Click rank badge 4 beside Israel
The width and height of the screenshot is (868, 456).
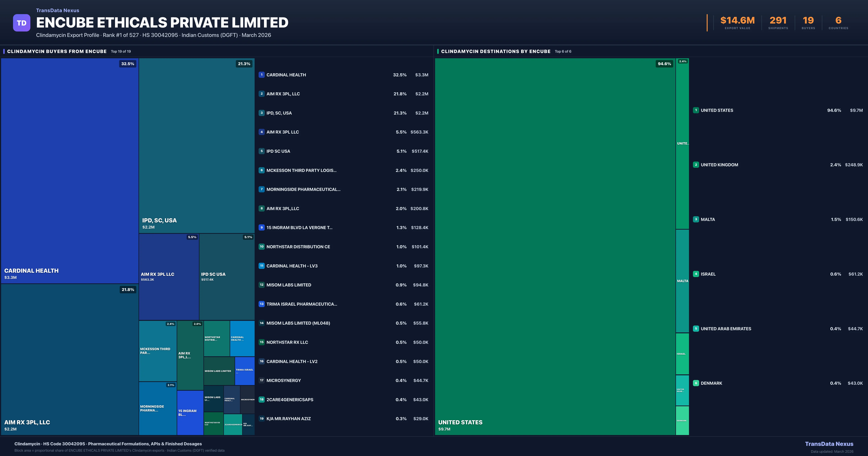point(696,274)
